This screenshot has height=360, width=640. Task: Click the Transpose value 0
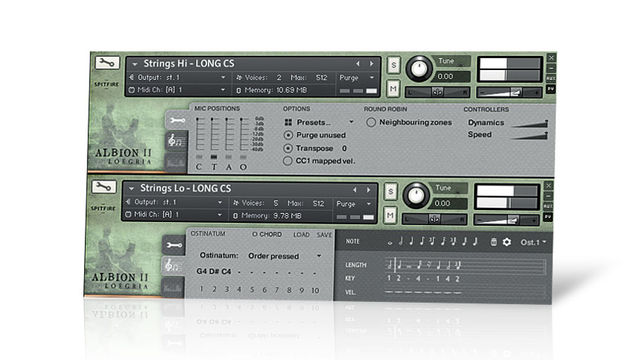[x=344, y=148]
